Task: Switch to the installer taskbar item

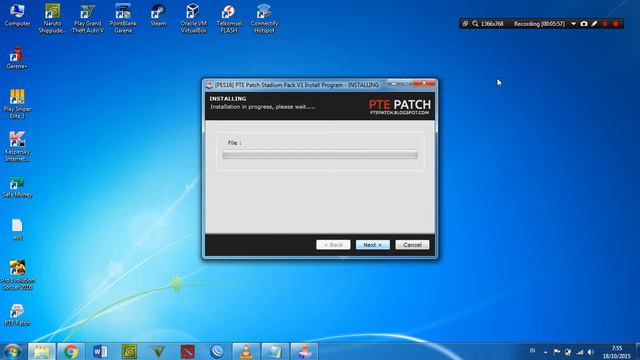Action: [x=304, y=351]
